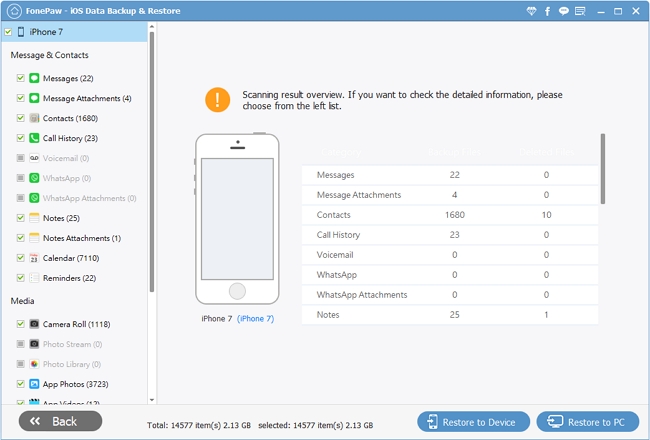Open the chat bubble feedback icon
The height and width of the screenshot is (440, 650).
[563, 11]
